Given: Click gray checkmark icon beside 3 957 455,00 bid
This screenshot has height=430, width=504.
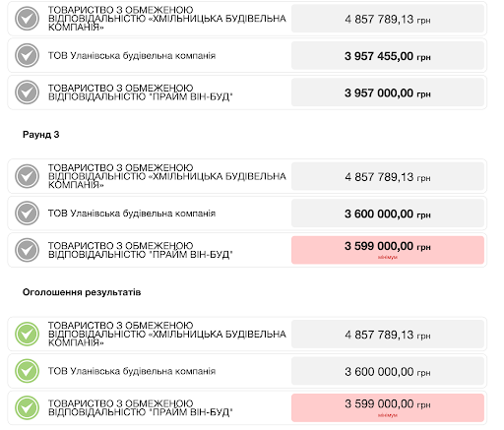Looking at the screenshot, I should [27, 55].
